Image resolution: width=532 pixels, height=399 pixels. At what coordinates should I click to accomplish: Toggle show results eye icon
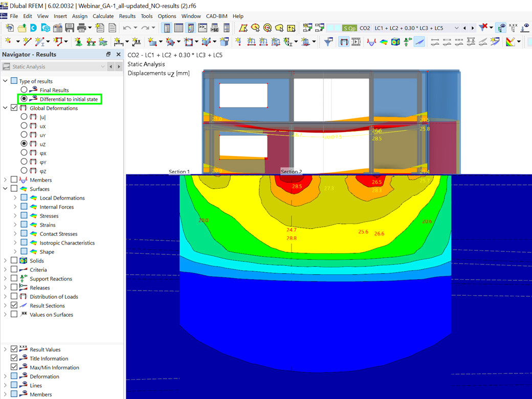click(x=501, y=28)
